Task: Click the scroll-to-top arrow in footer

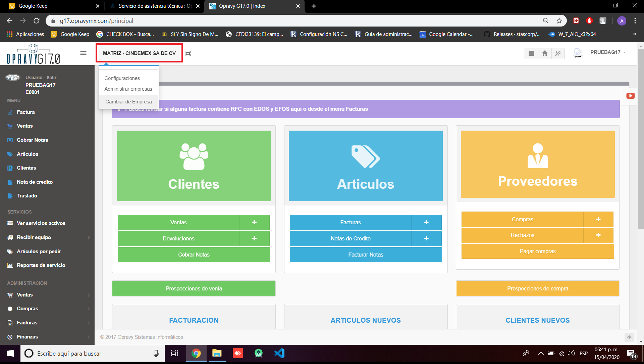Action: pos(629,337)
